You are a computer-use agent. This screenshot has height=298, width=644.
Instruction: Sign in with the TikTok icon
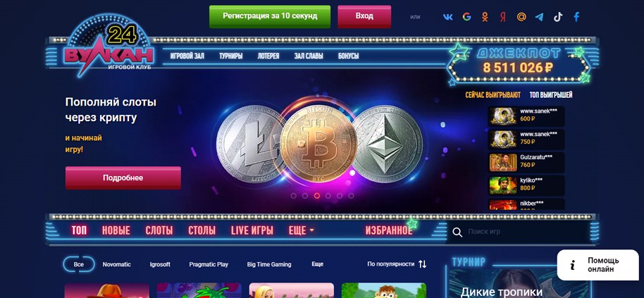(558, 17)
